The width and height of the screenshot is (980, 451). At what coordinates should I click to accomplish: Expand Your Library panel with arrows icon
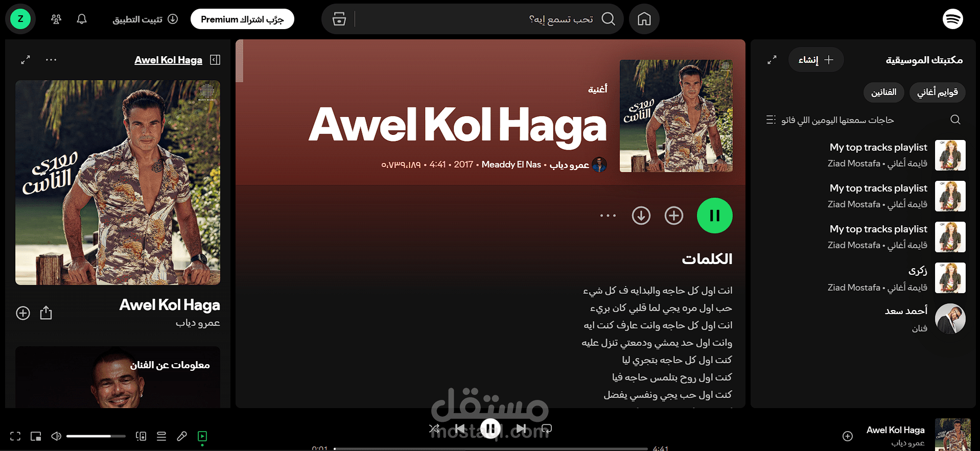click(x=772, y=60)
